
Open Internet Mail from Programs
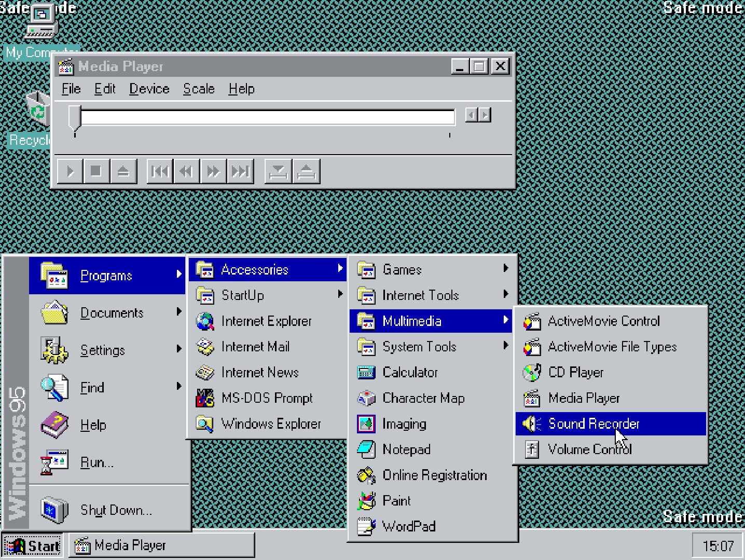pyautogui.click(x=268, y=347)
